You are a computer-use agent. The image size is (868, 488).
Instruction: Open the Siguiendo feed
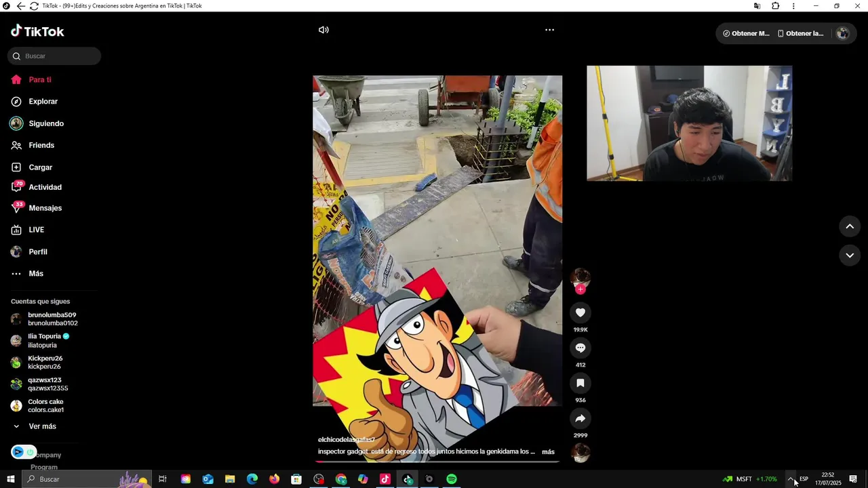tap(37, 123)
